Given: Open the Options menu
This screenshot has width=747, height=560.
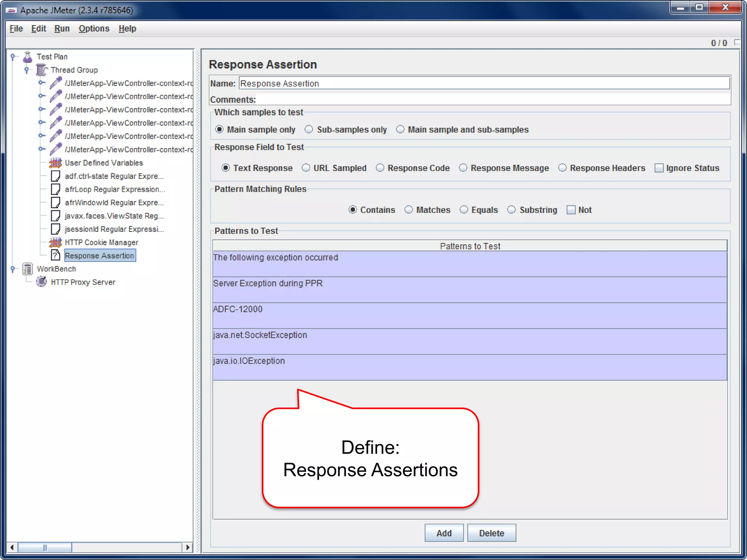Looking at the screenshot, I should tap(94, 28).
